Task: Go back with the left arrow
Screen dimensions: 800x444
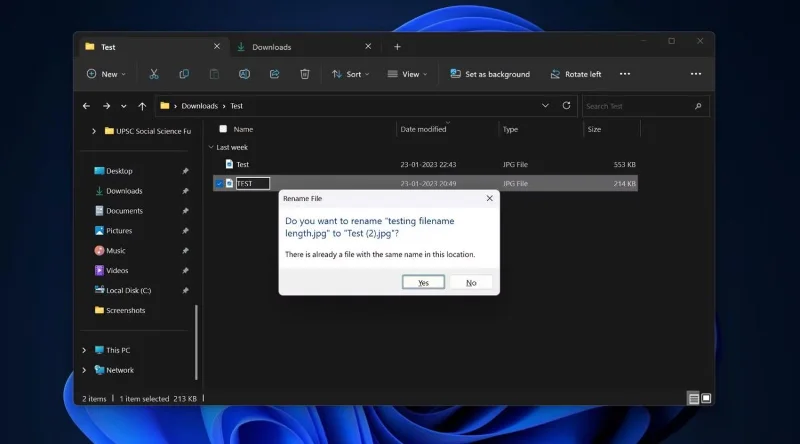Action: (86, 106)
